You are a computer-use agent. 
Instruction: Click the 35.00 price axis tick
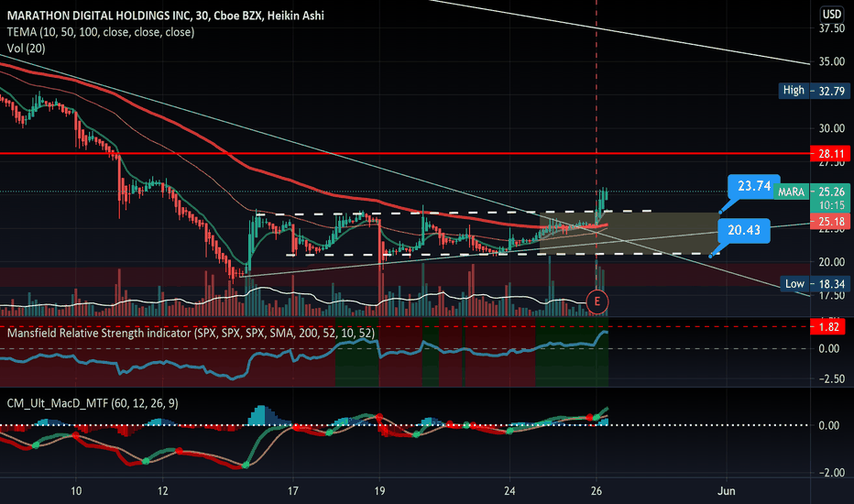pos(832,61)
